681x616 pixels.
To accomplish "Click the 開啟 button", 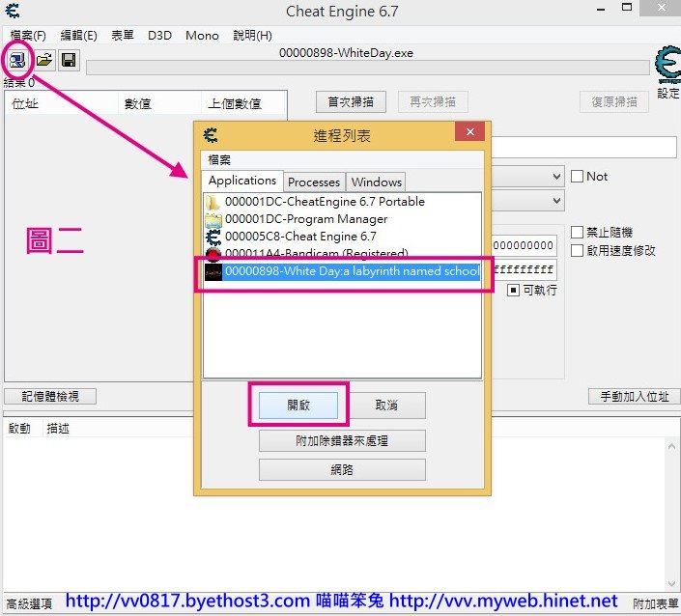I will 298,406.
